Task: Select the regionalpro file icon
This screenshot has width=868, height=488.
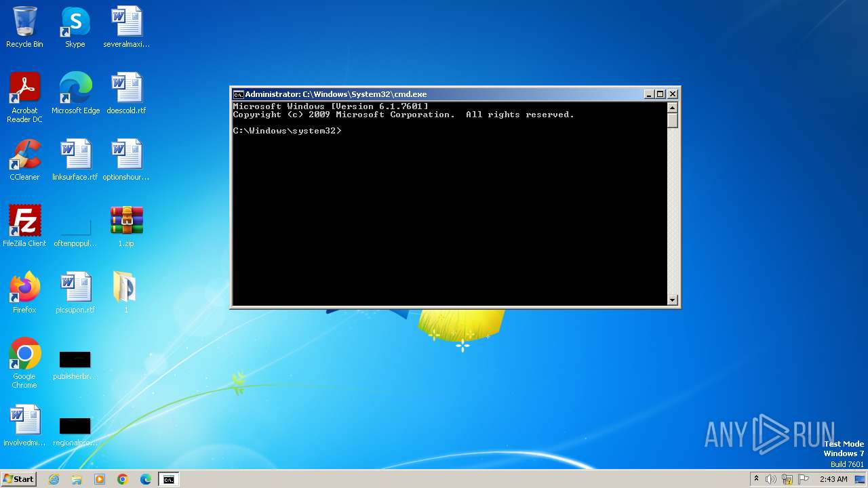Action: [x=75, y=431]
